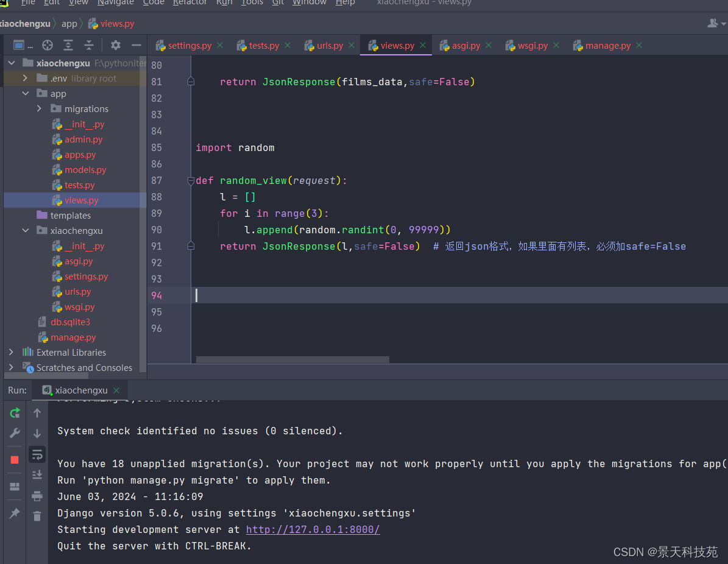Pin the Run tab with pin icon

pyautogui.click(x=15, y=513)
